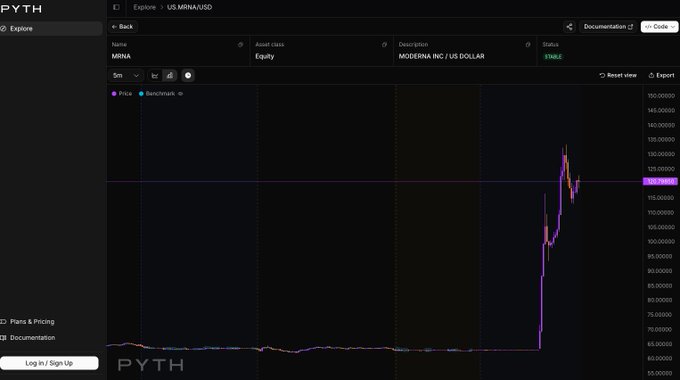The image size is (680, 380).
Task: Export the chart data
Action: pos(661,75)
